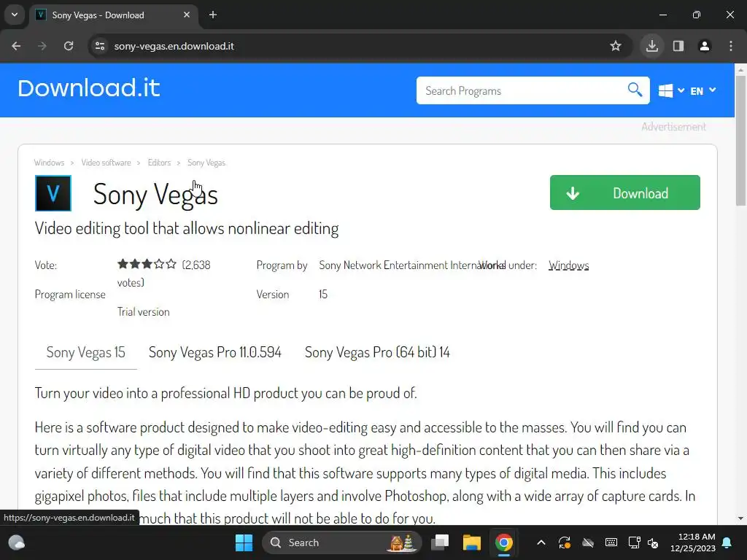
Task: Open File Explorer from taskbar
Action: point(472,542)
